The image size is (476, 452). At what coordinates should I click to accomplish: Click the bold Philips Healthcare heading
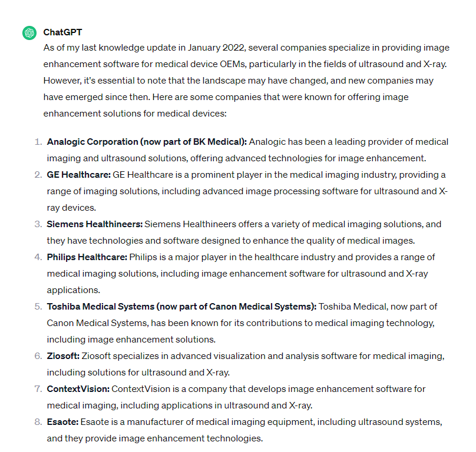pos(87,257)
